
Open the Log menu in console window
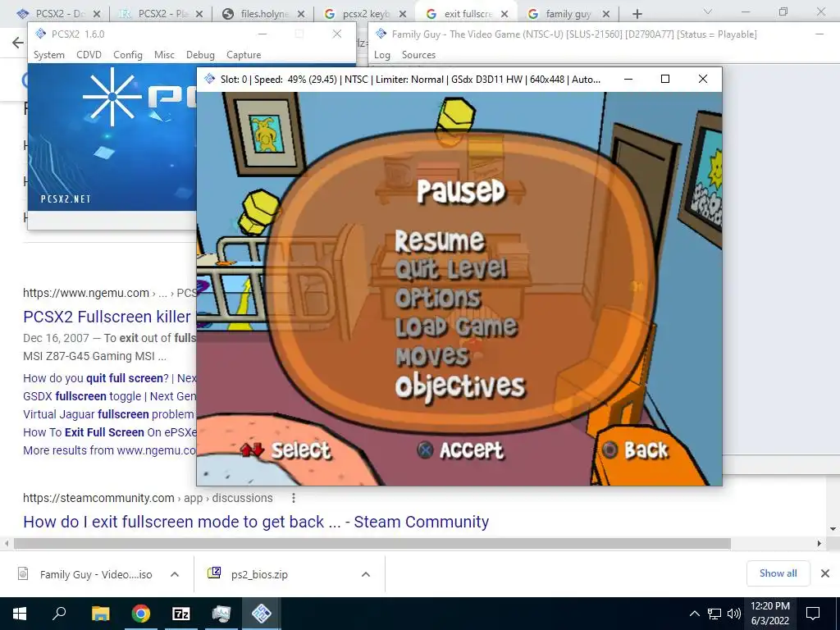click(x=382, y=55)
